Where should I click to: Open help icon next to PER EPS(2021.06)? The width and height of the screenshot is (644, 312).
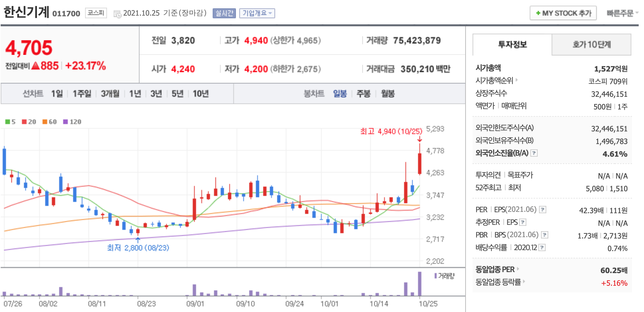(x=543, y=210)
